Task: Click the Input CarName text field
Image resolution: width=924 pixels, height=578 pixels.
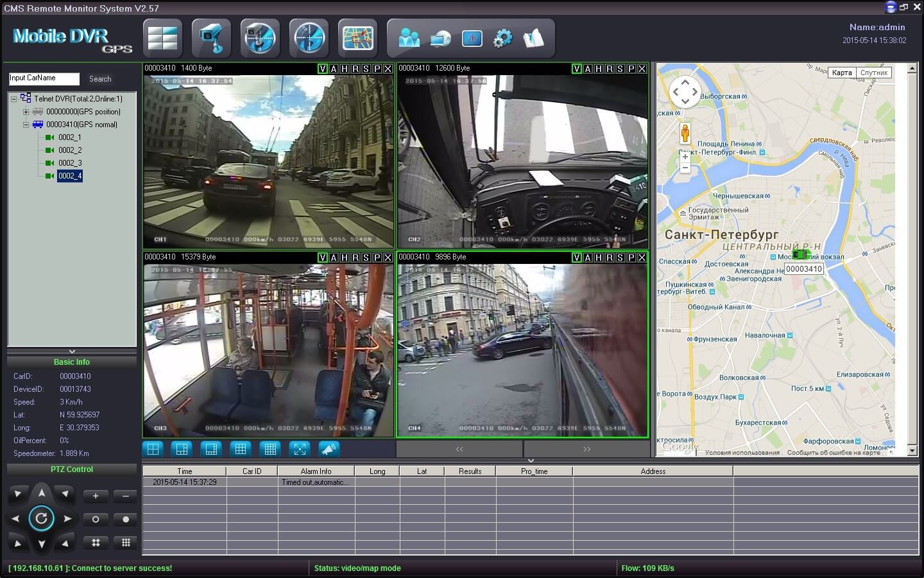Action: (44, 78)
